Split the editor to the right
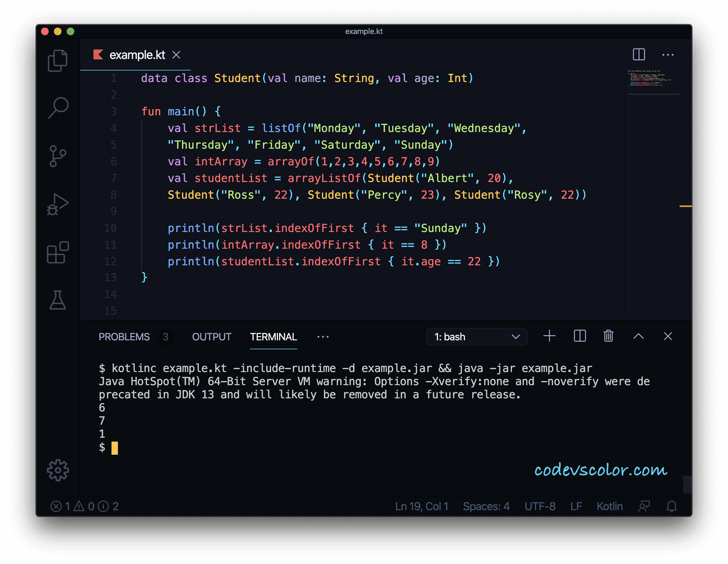The image size is (728, 564). click(639, 55)
